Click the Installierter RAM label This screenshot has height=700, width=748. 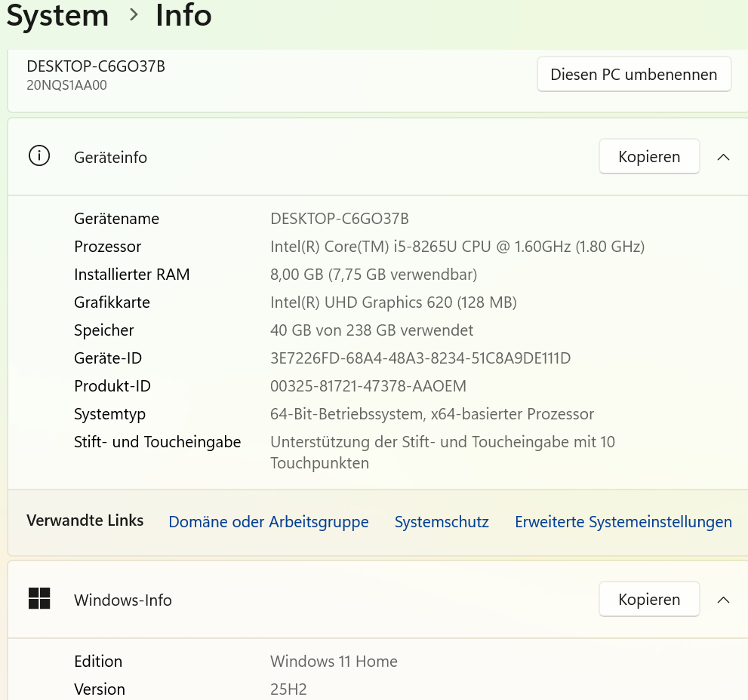point(131,274)
